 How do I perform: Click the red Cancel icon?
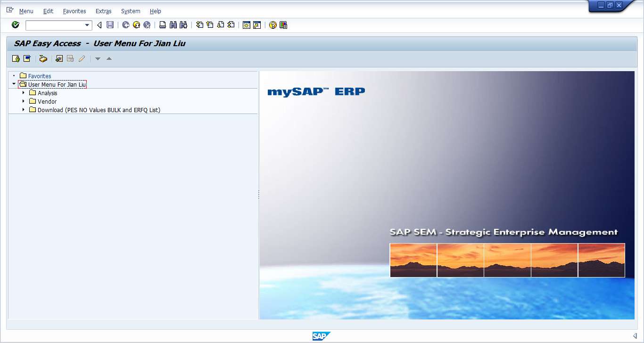147,25
